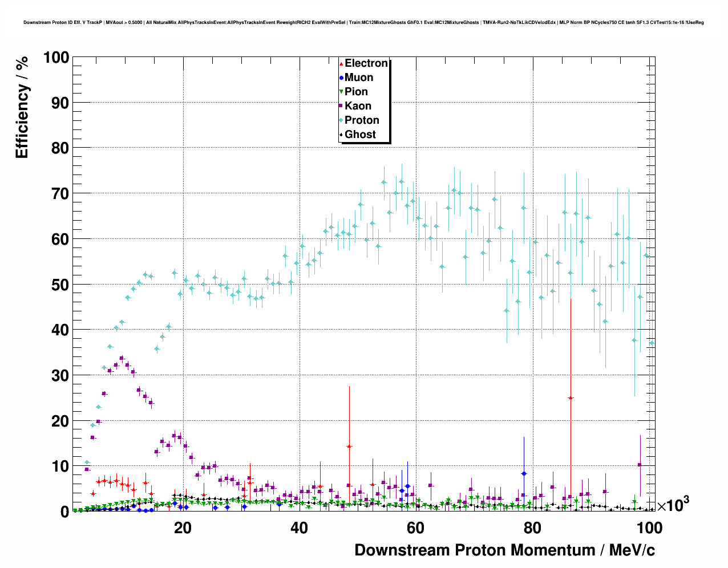
Task: Click the Ghost legend label text
Action: pyautogui.click(x=360, y=135)
